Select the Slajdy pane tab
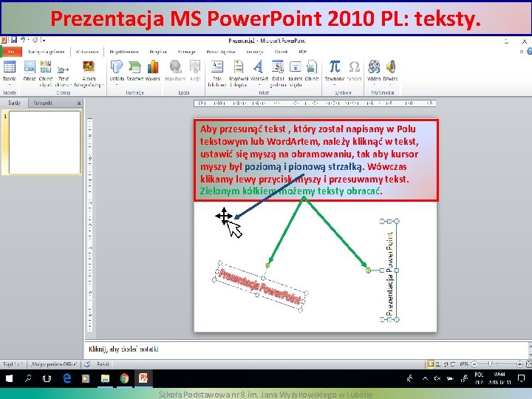This screenshot has width=532, height=399. pos(14,103)
